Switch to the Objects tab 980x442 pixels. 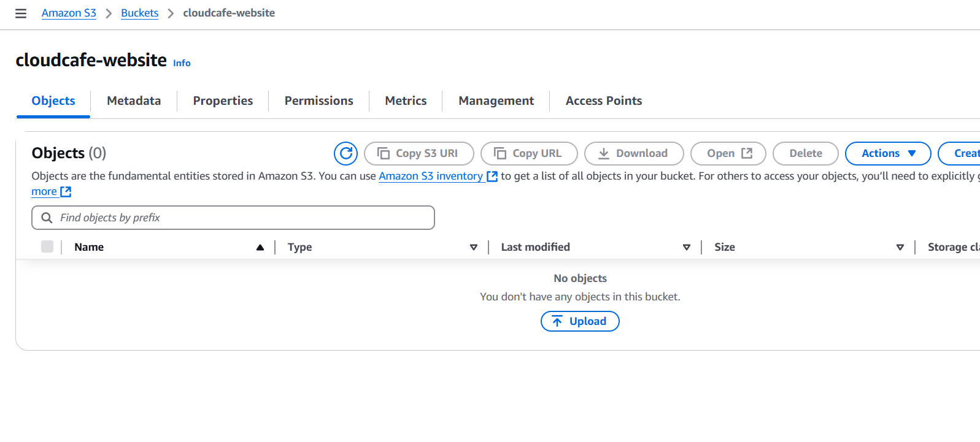coord(53,101)
